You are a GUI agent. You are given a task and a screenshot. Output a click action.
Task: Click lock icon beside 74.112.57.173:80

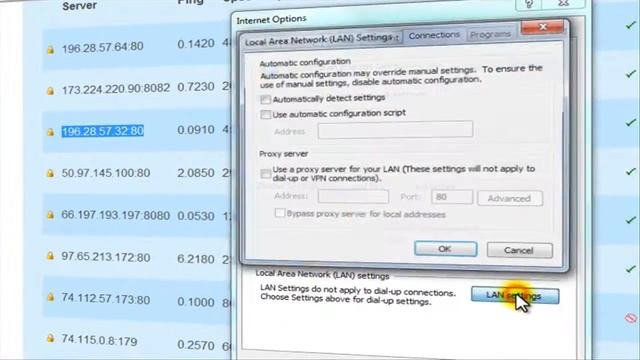(x=51, y=297)
